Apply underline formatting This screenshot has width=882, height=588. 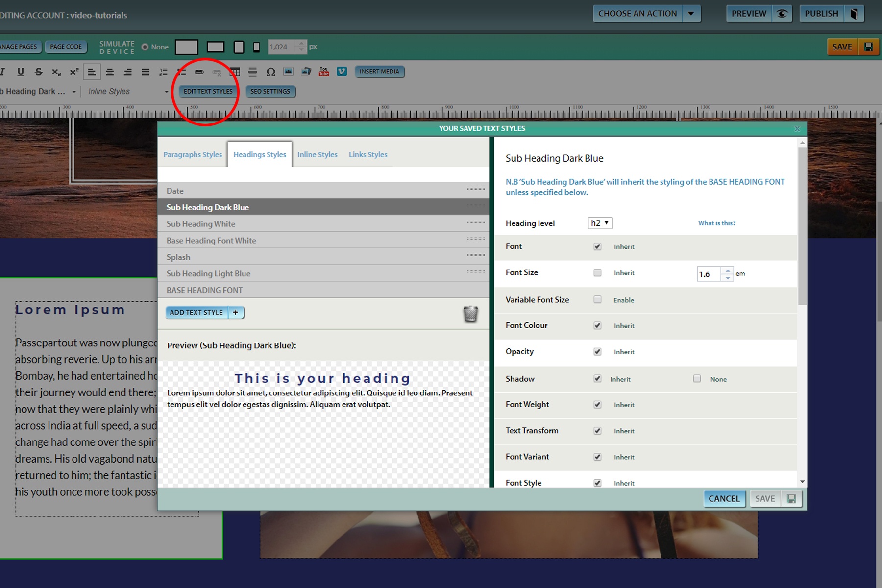point(21,72)
